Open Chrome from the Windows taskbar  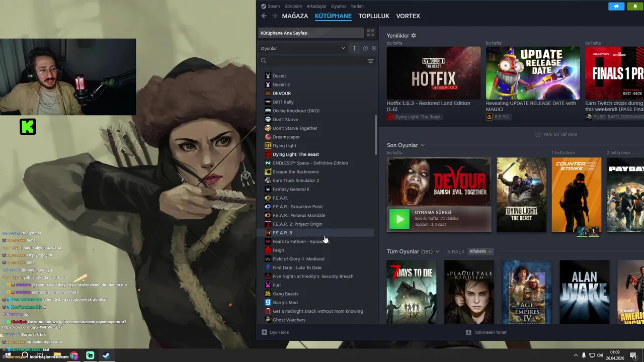74,355
